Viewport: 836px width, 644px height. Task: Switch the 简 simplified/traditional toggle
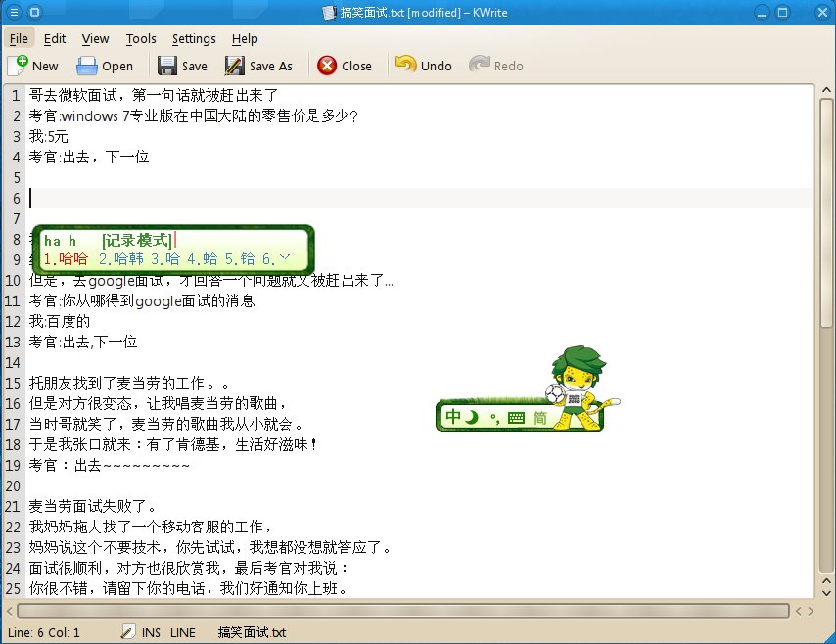click(x=540, y=418)
